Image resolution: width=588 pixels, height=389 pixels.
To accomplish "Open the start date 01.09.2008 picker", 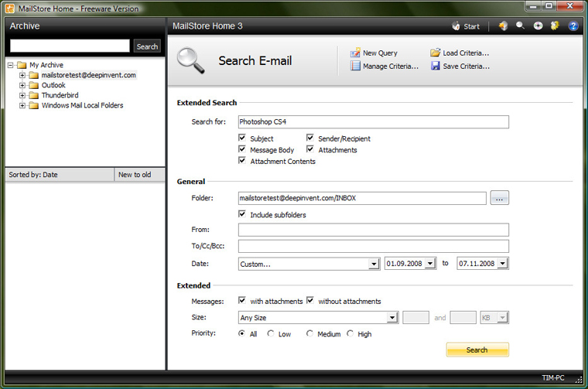I will pyautogui.click(x=430, y=264).
